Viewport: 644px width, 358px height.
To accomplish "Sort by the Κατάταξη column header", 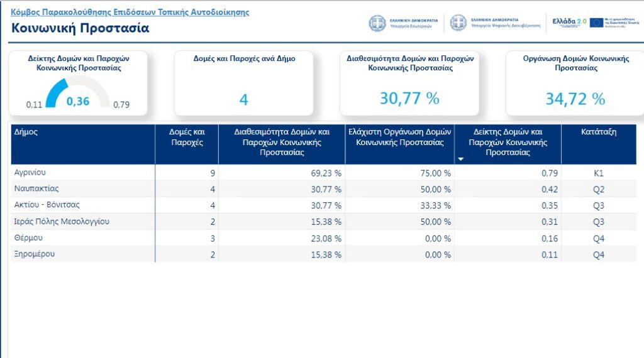I will tap(598, 133).
